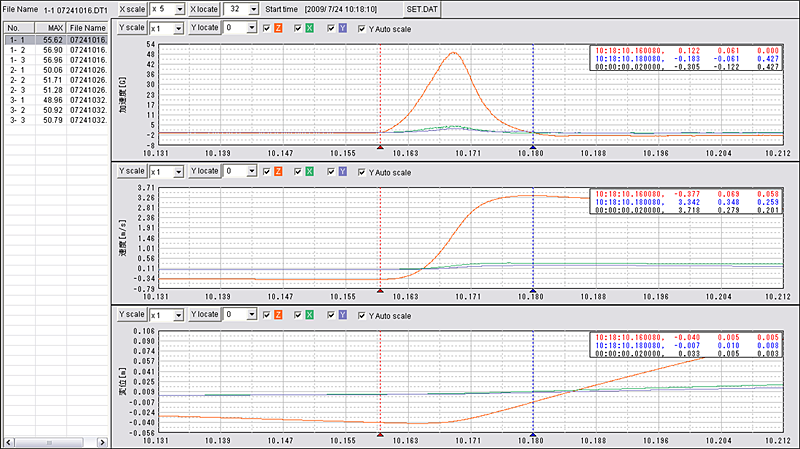Select file row 1- 3 with MAX 56.96
This screenshot has height=449, width=800.
click(x=57, y=60)
